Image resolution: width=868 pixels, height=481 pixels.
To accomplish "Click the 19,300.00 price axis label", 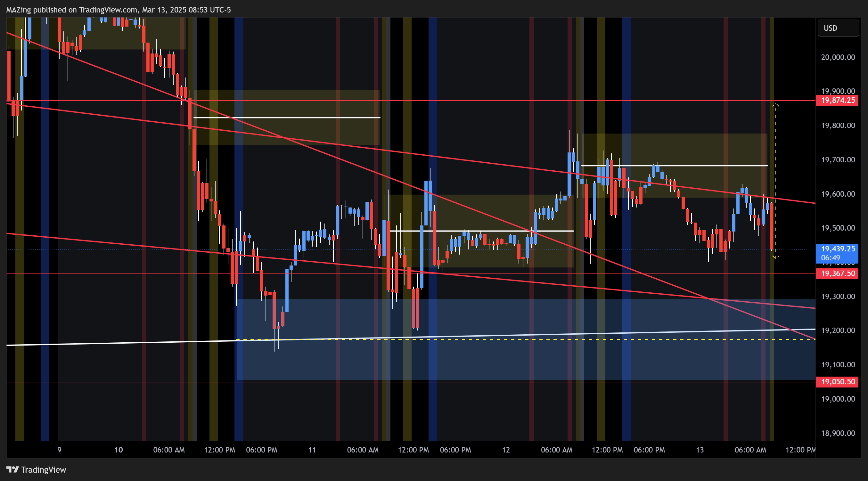I will pos(838,297).
